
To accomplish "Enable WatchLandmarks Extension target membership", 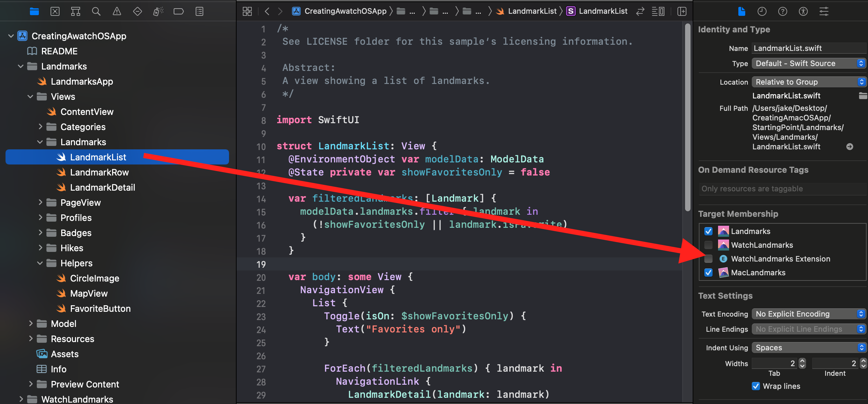I will pos(708,259).
